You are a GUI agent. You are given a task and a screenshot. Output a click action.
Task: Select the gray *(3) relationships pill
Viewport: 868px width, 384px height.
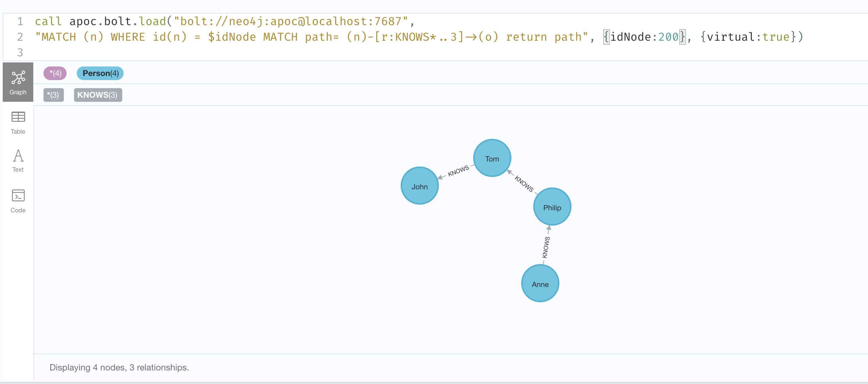click(53, 95)
